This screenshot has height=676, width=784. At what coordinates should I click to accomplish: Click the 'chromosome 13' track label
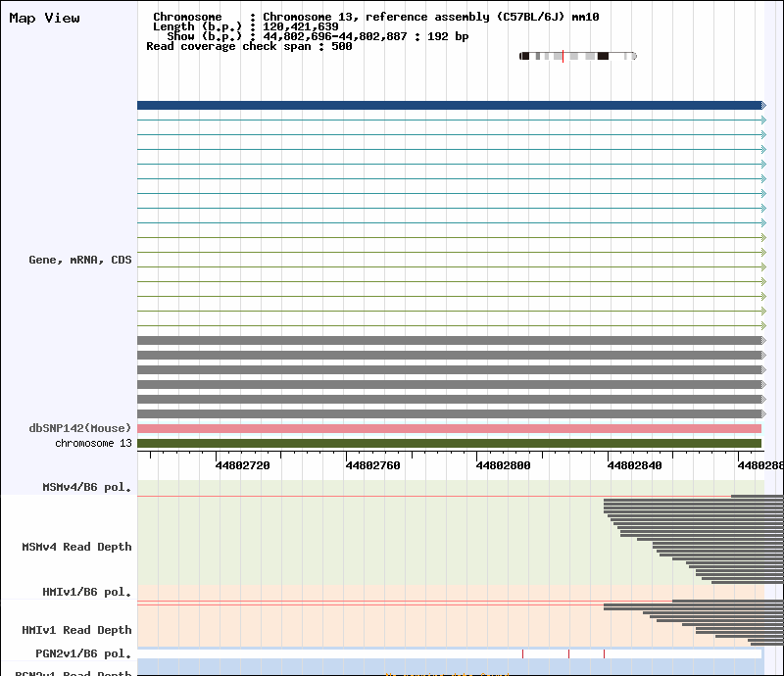[93, 444]
